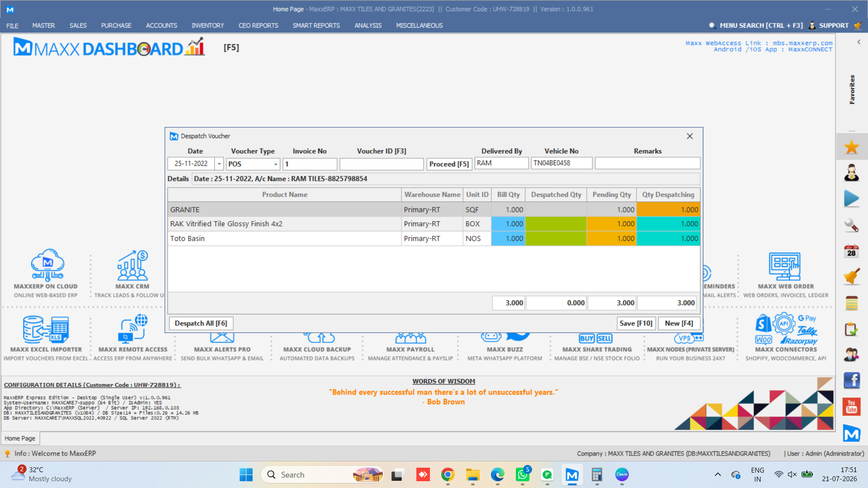Click the blue play arrow sidebar icon
This screenshot has width=868, height=488.
tap(851, 199)
